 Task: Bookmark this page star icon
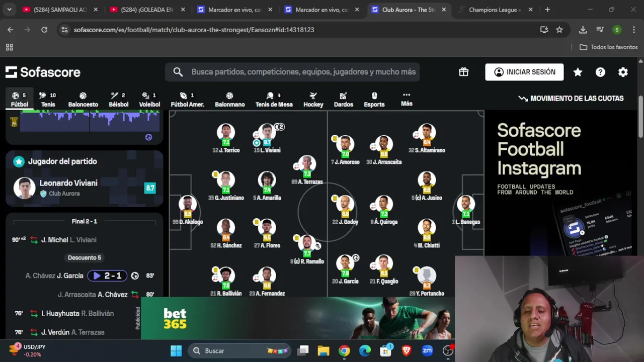[559, 30]
